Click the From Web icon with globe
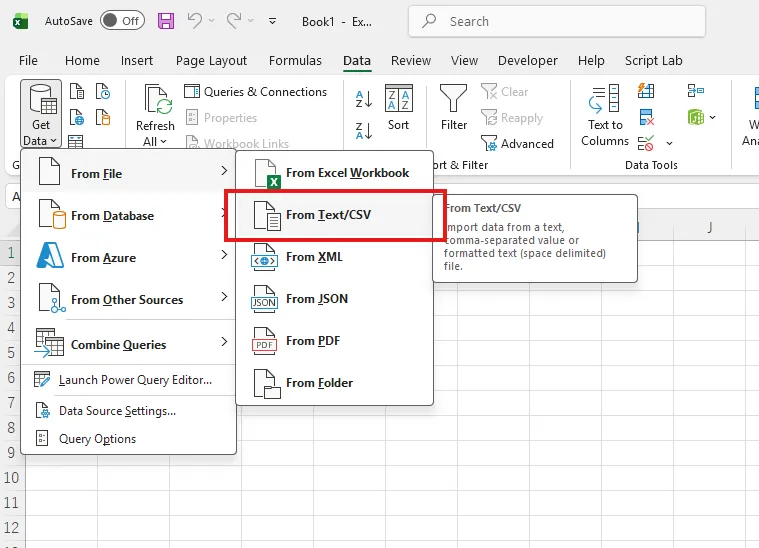 point(76,117)
